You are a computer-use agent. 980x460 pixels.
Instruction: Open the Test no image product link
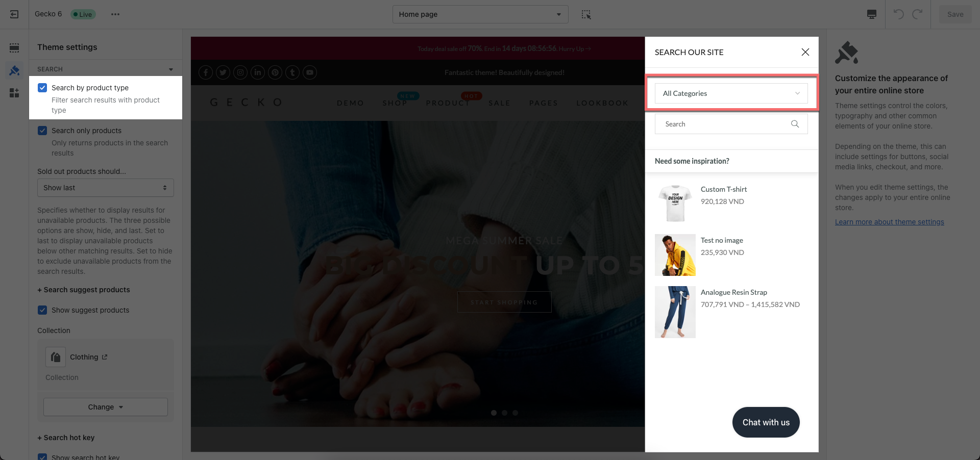coord(722,240)
